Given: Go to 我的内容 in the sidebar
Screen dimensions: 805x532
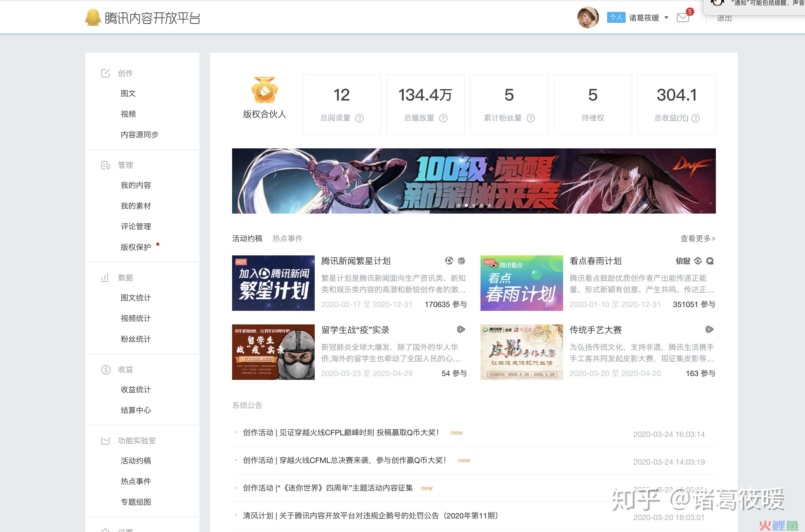Looking at the screenshot, I should click(x=136, y=185).
